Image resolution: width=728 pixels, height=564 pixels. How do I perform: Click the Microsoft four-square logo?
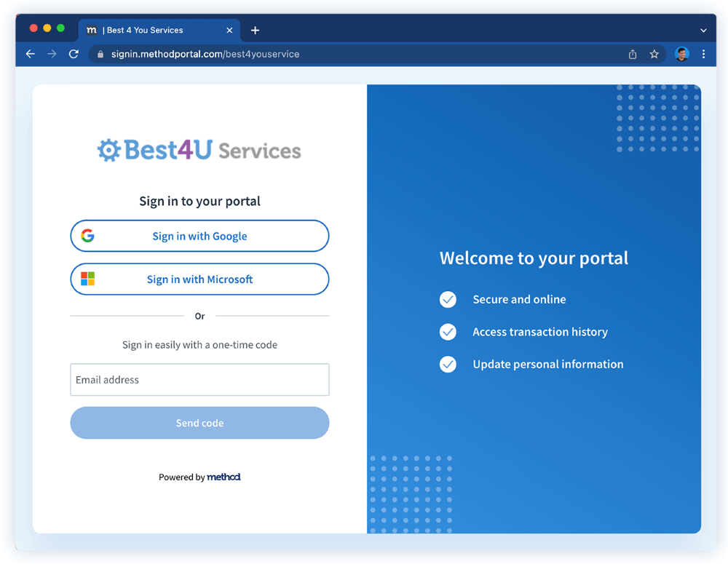point(88,279)
